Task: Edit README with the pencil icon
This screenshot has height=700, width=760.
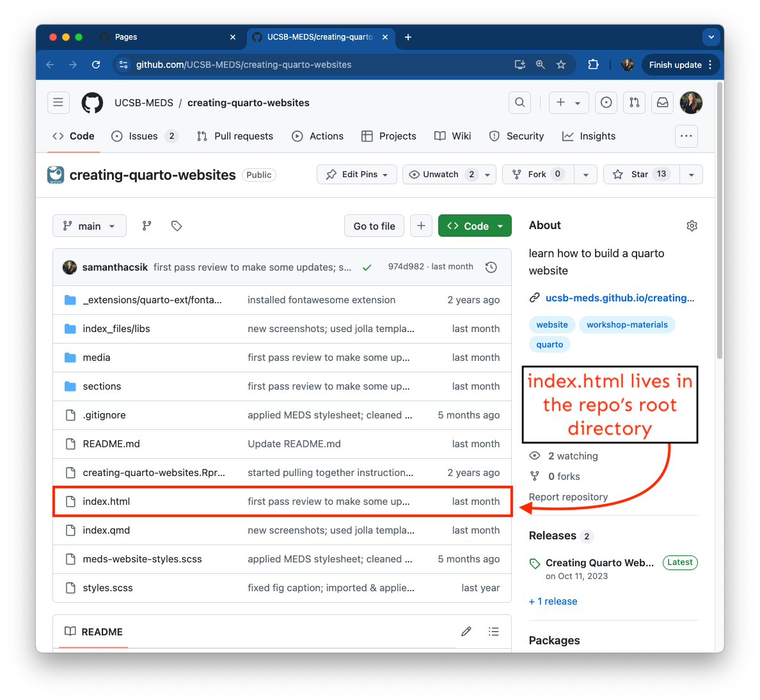Action: point(466,632)
